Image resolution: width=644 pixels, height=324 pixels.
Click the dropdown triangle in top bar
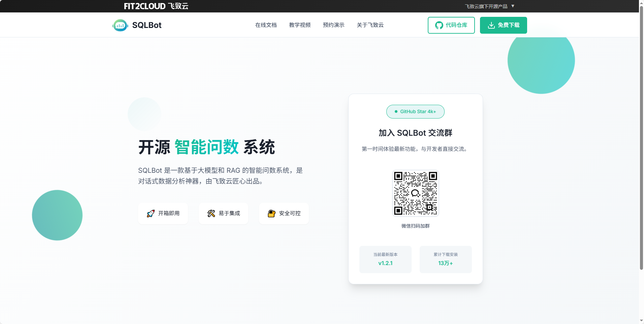tap(513, 6)
